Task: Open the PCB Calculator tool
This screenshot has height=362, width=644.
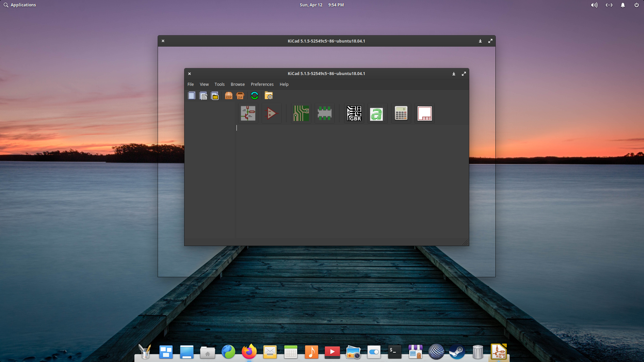Action: [x=400, y=113]
